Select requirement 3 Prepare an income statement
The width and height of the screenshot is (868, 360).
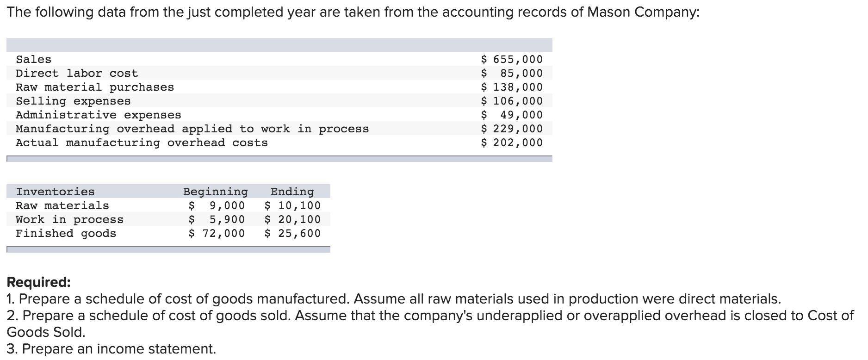pyautogui.click(x=112, y=349)
